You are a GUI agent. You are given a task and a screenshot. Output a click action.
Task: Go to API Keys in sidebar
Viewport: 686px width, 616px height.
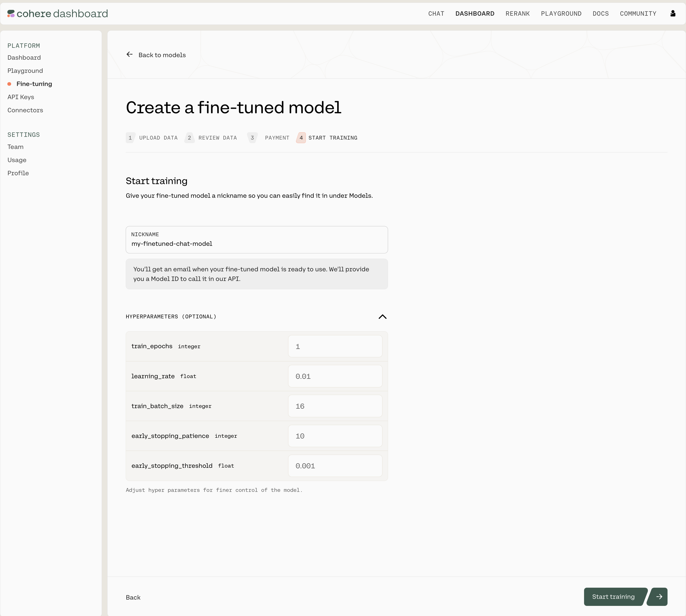21,97
